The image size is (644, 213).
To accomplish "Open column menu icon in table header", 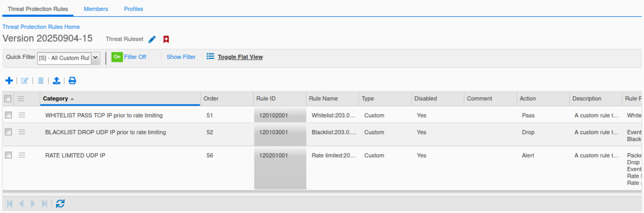I will pyautogui.click(x=21, y=99).
